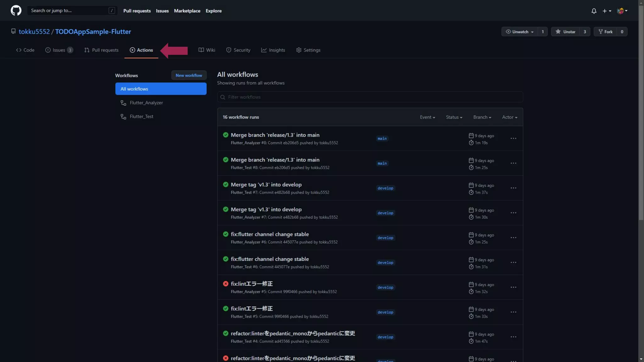Open three-dots menu for first workflow run
Image resolution: width=644 pixels, height=362 pixels.
513,138
